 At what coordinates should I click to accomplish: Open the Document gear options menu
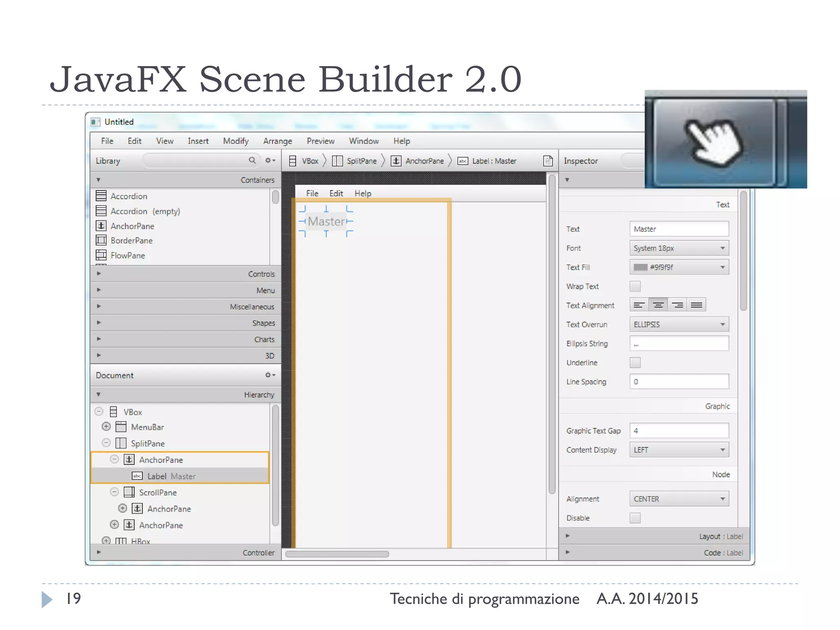(270, 375)
